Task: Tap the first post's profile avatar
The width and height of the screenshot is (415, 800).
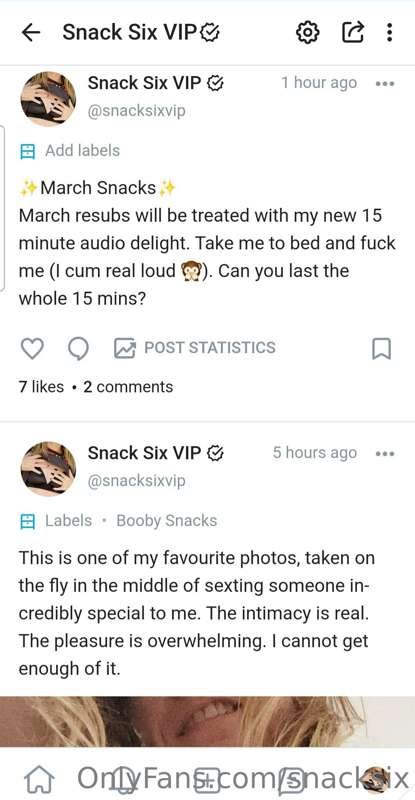Action: 48,99
